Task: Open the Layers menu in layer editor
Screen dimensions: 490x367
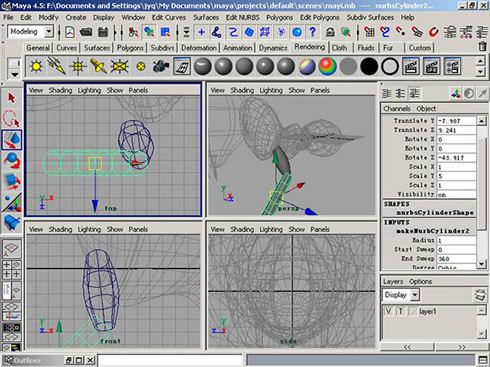Action: point(393,282)
